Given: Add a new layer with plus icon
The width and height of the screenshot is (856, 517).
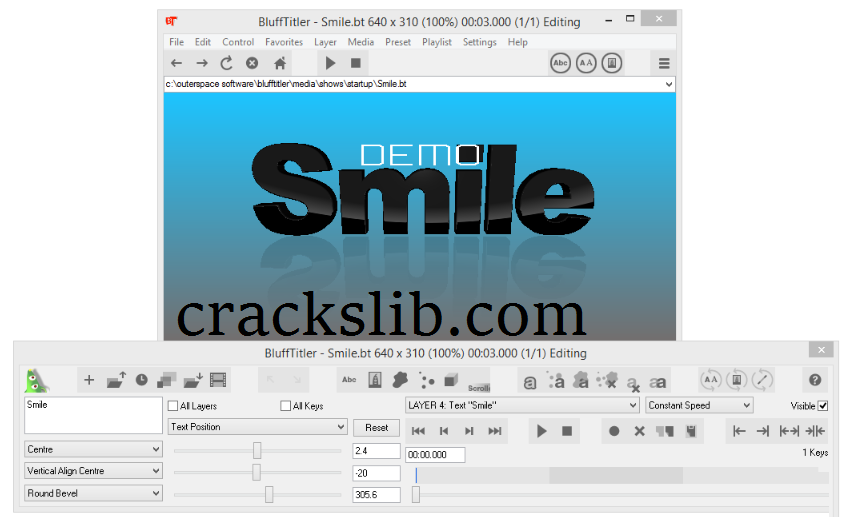Looking at the screenshot, I should (x=89, y=380).
